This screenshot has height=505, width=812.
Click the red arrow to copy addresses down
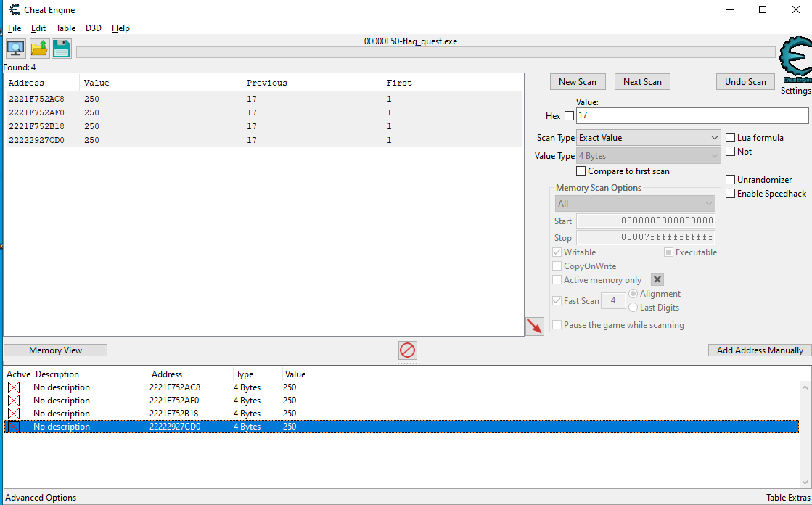tap(534, 327)
